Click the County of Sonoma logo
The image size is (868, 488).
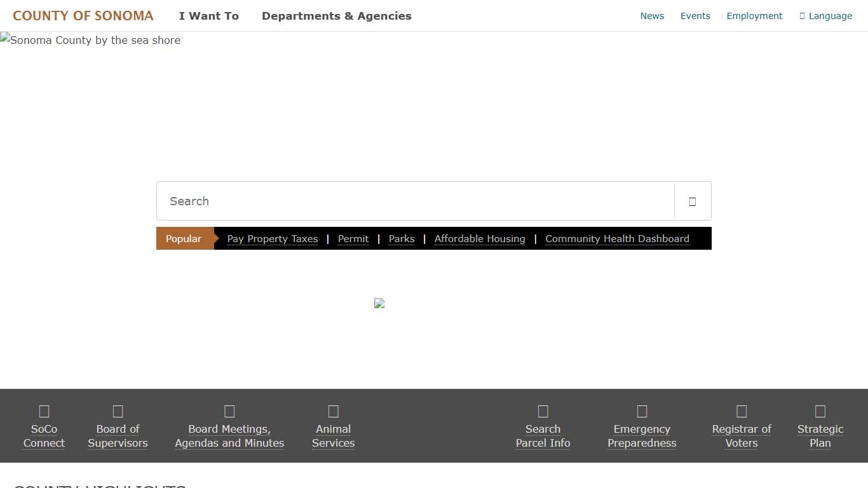83,16
